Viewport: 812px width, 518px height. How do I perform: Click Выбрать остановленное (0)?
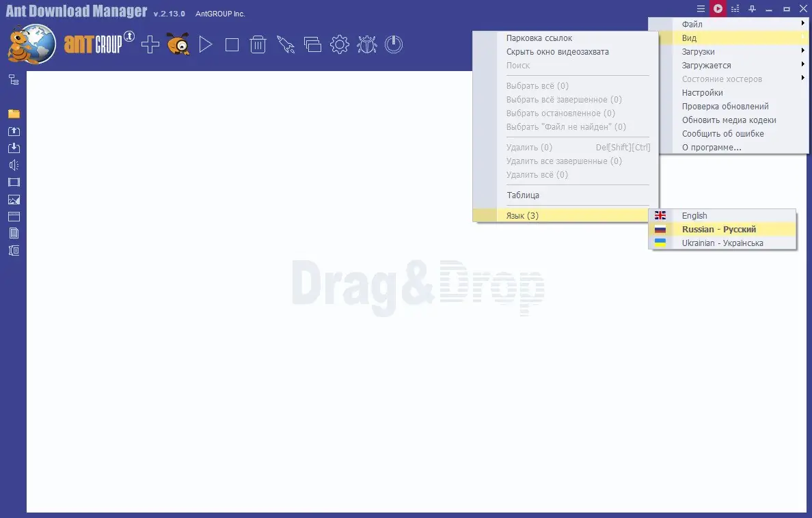click(x=565, y=113)
